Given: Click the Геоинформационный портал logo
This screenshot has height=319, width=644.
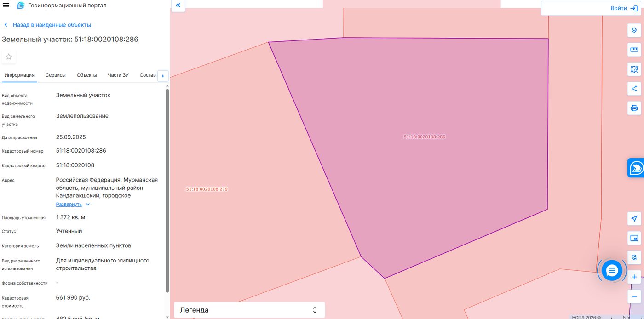Looking at the screenshot, I should (62, 6).
